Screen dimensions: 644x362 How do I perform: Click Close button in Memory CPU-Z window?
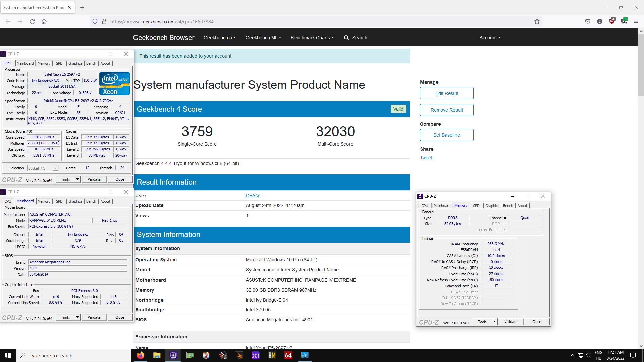pos(536,322)
